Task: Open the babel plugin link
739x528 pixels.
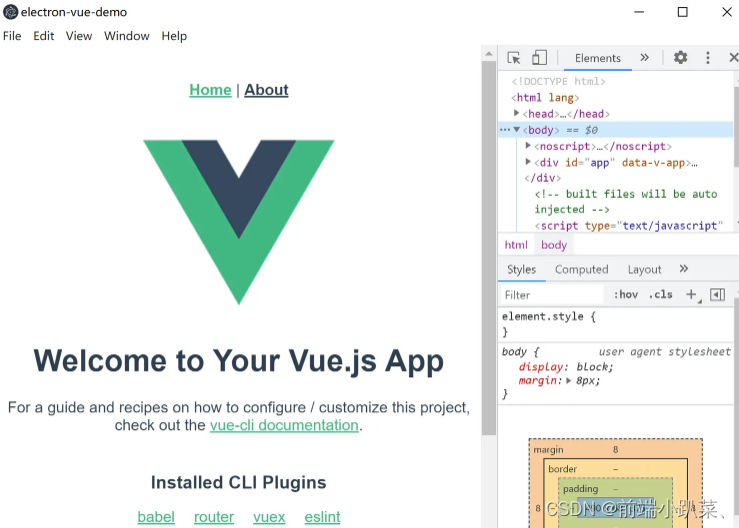Action: pos(156,517)
